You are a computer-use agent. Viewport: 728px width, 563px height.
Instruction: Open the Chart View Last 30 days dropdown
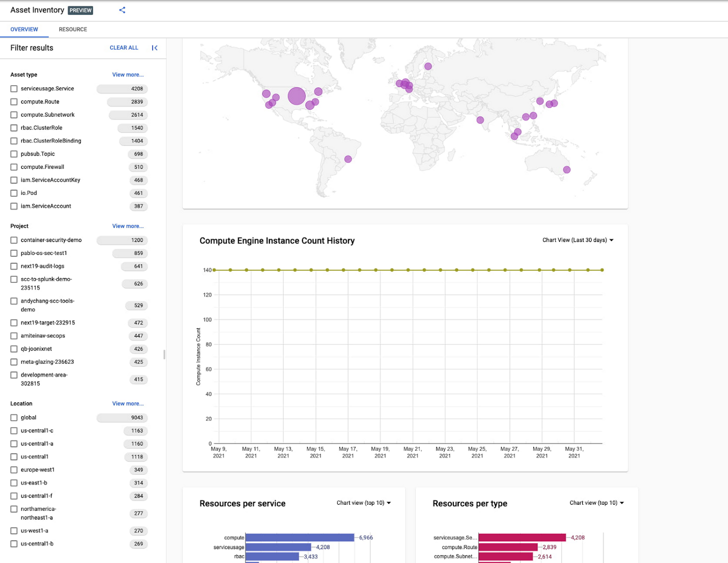(577, 240)
